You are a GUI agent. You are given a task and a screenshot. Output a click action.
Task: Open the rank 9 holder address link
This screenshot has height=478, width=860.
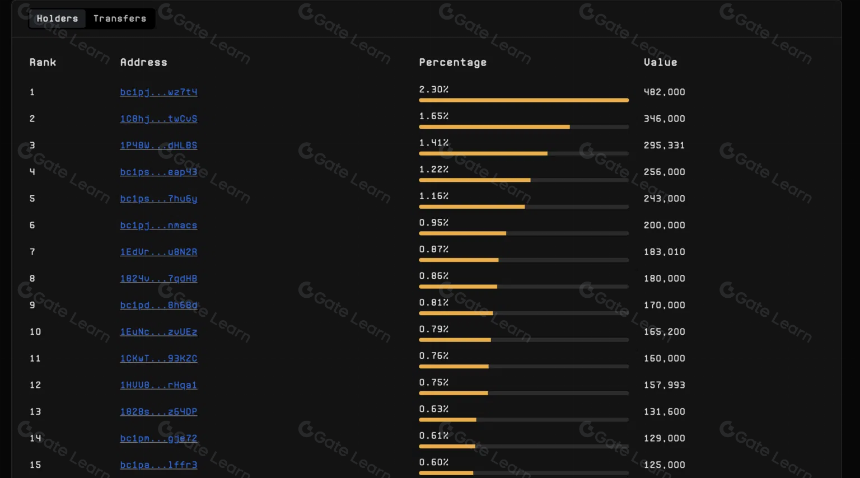(159, 305)
